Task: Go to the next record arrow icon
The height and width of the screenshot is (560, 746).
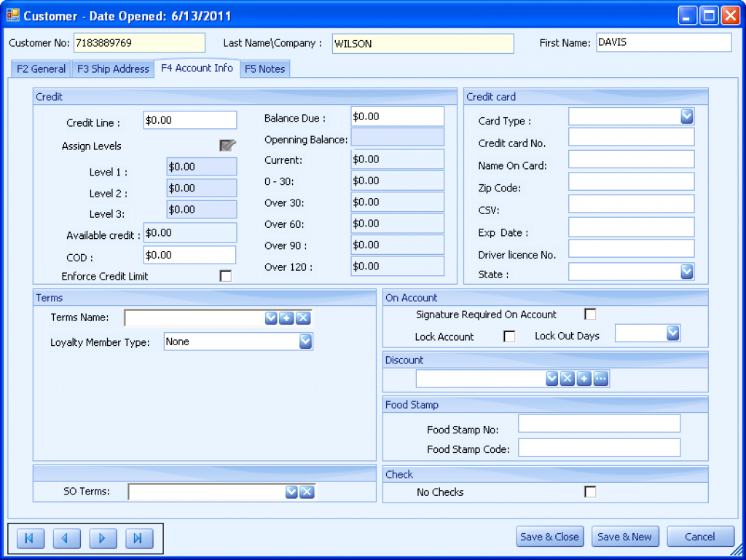Action: (102, 538)
